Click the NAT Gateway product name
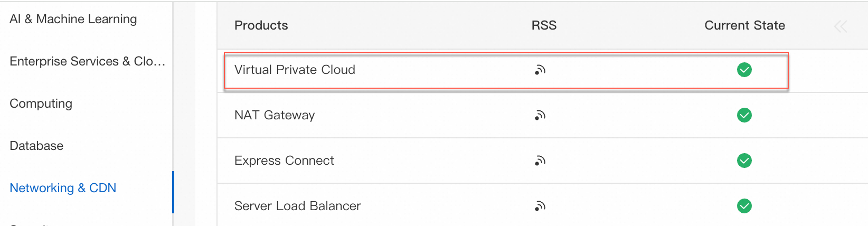Screen dimensions: 868x226 click(275, 115)
